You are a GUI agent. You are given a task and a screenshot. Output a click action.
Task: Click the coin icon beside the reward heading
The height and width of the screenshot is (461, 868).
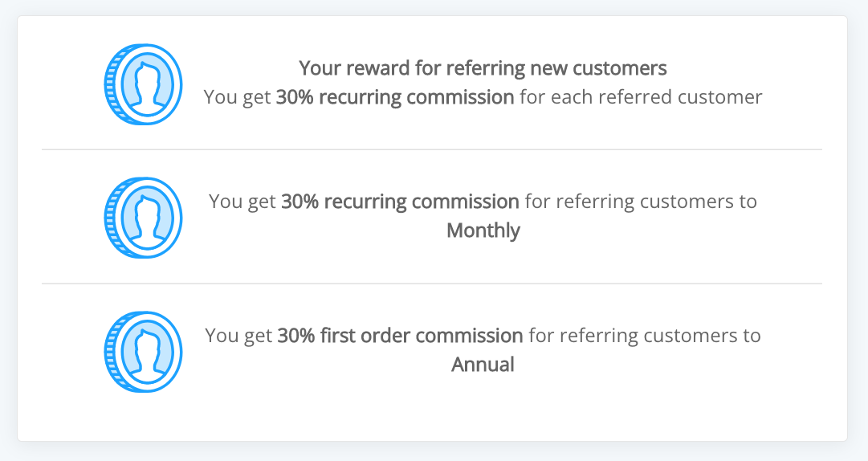coord(144,84)
